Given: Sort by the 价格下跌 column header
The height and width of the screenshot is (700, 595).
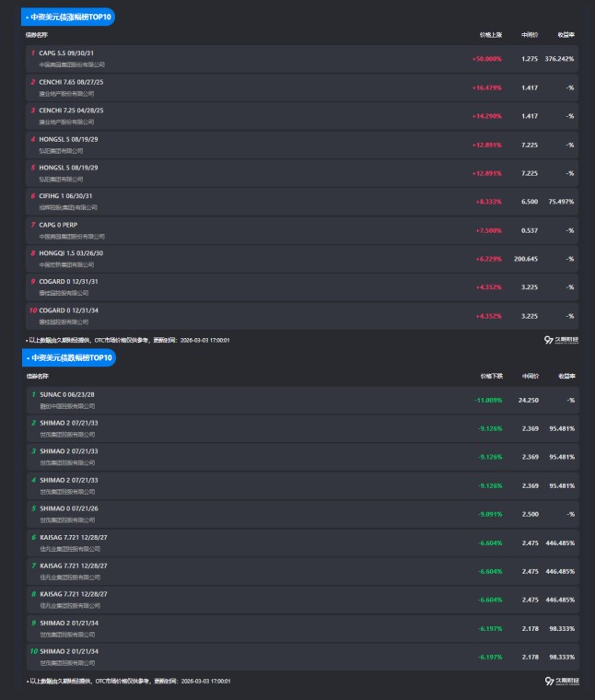Looking at the screenshot, I should tap(491, 376).
